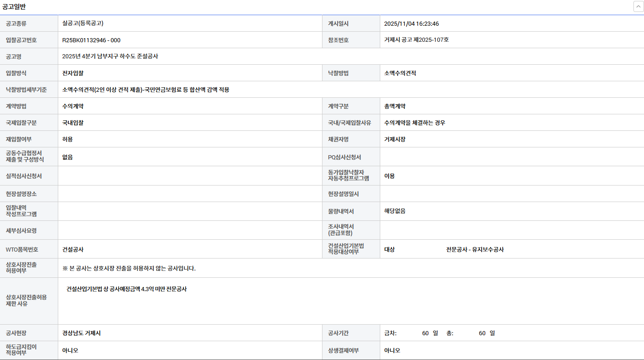Screen dimensions: 644x360
Task: Click the 전자입찰 value for 입찰방식
Action: [73, 73]
